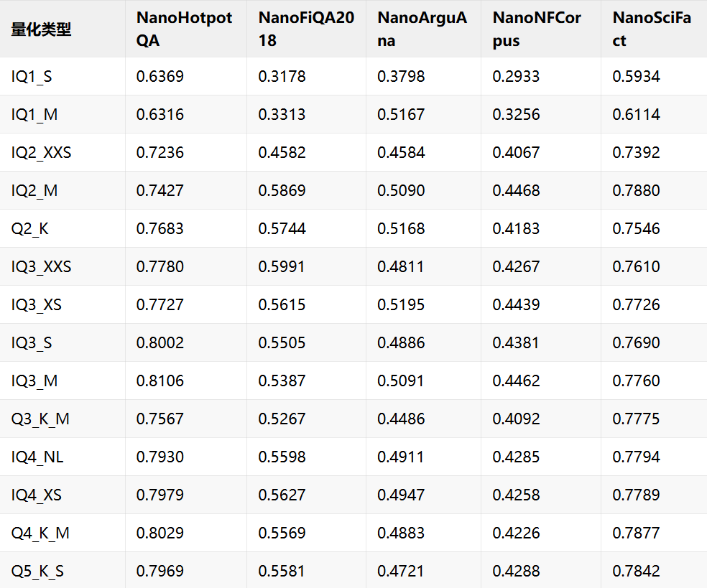
Task: Click the 0.8002 value in IQ3_S row
Action: [160, 343]
